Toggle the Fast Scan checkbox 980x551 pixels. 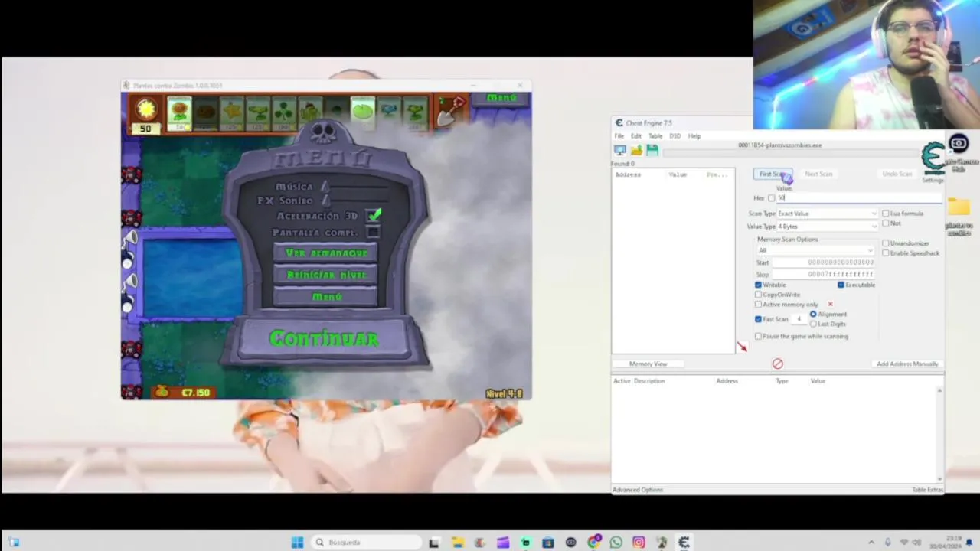coord(758,319)
